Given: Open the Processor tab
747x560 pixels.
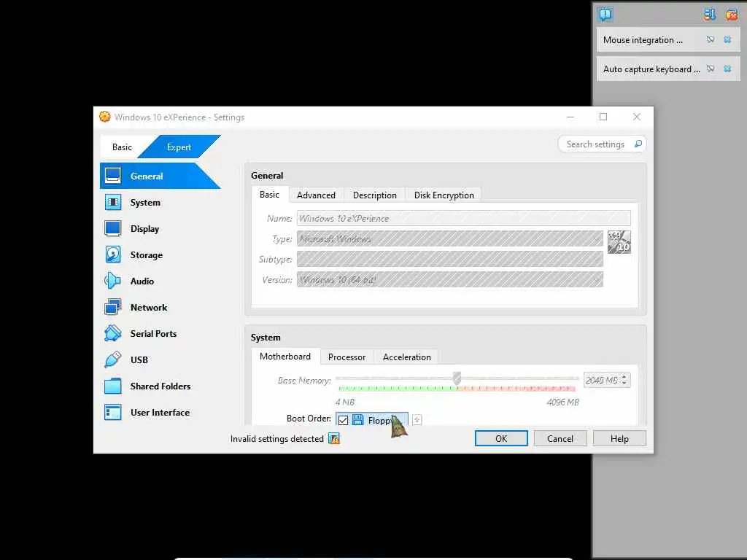Looking at the screenshot, I should pyautogui.click(x=347, y=357).
